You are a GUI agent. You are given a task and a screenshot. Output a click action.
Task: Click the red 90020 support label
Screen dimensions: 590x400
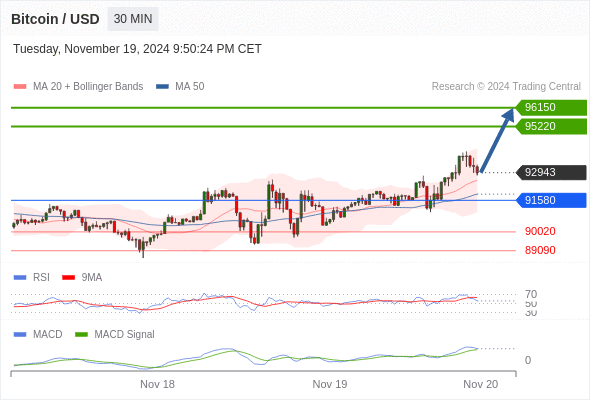540,231
